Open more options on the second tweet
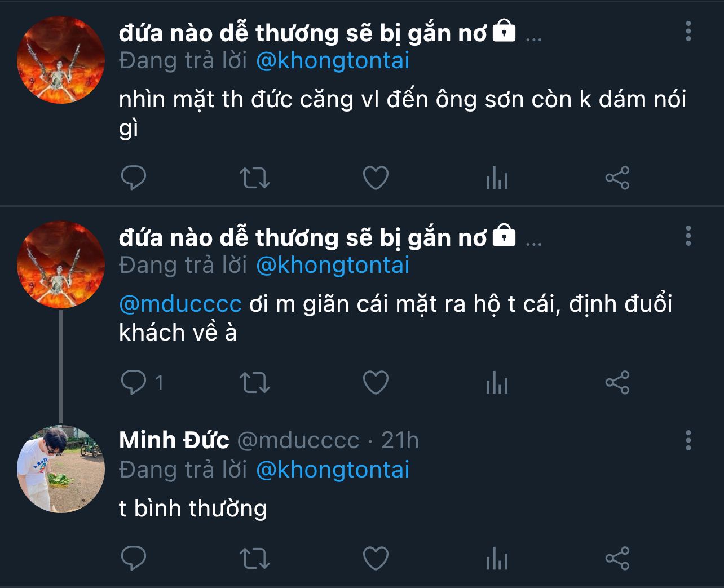Screen dimensions: 724x588 [x=688, y=236]
